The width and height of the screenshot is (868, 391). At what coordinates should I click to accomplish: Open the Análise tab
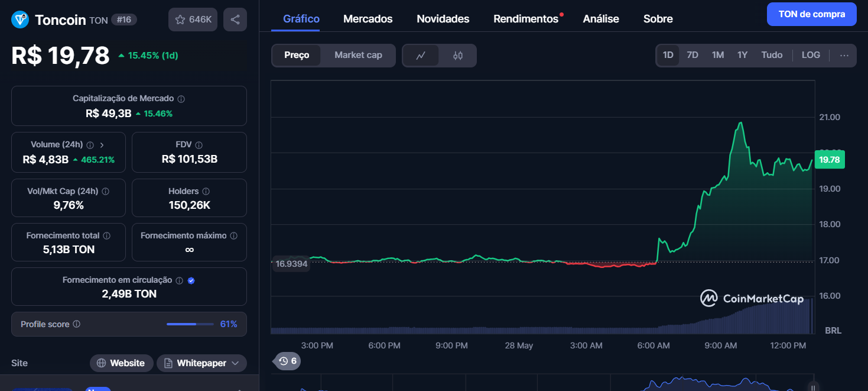click(x=601, y=19)
